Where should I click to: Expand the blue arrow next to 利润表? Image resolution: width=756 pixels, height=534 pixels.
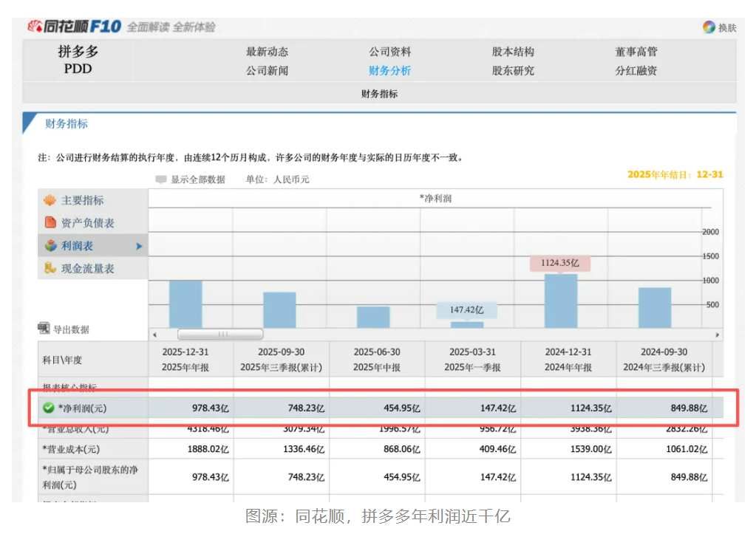tap(139, 246)
